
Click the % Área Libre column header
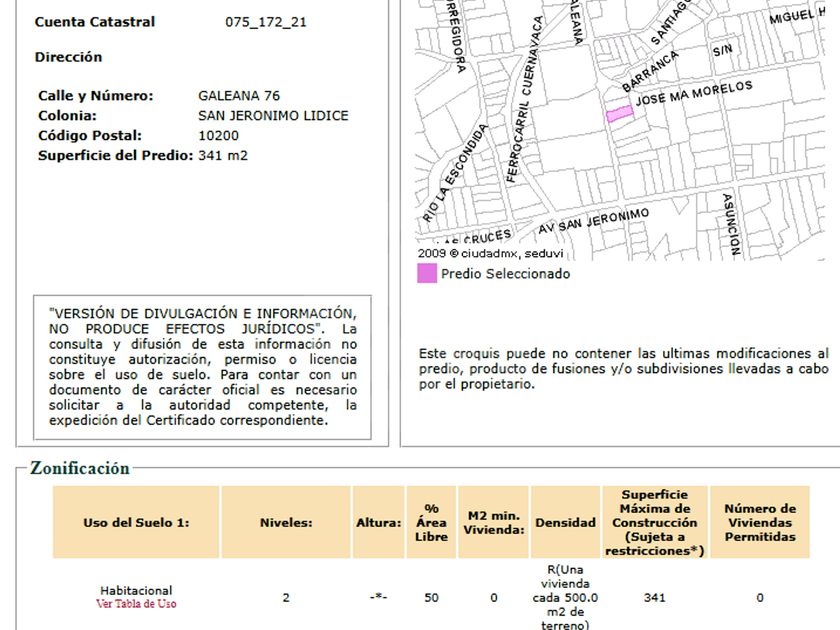pyautogui.click(x=431, y=522)
